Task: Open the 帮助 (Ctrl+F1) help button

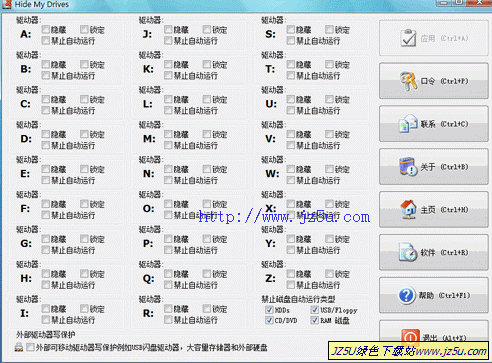Action: point(434,295)
